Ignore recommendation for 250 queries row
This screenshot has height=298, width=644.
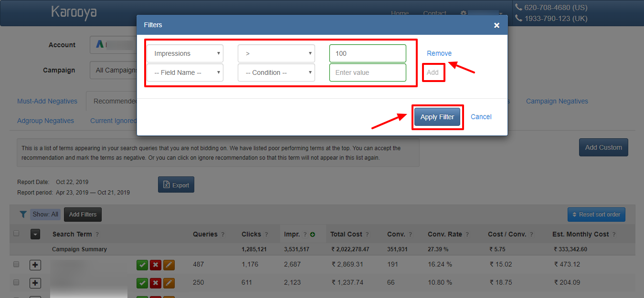(x=156, y=283)
